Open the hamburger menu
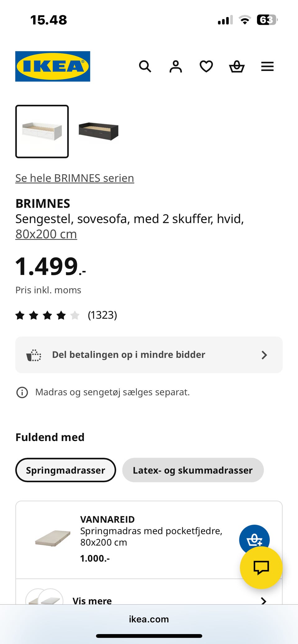The height and width of the screenshot is (644, 298). pyautogui.click(x=267, y=66)
